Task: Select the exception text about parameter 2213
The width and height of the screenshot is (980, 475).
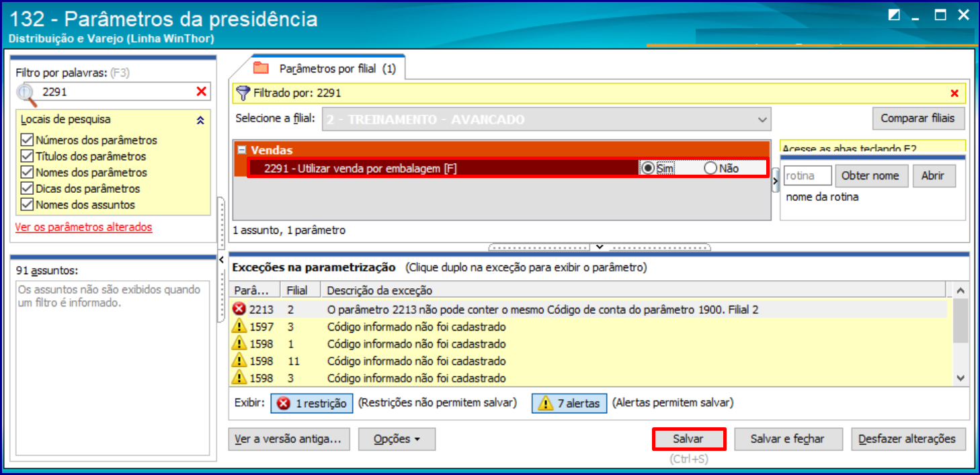Action: (x=543, y=310)
